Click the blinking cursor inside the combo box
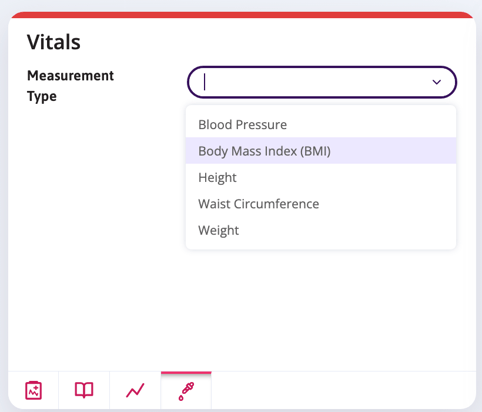This screenshot has height=412, width=482. click(x=205, y=82)
